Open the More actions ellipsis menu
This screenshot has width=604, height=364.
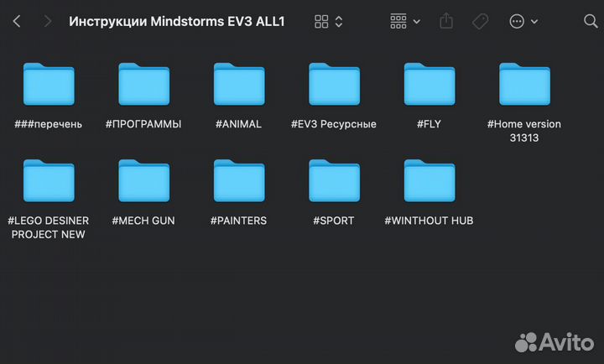pos(523,22)
